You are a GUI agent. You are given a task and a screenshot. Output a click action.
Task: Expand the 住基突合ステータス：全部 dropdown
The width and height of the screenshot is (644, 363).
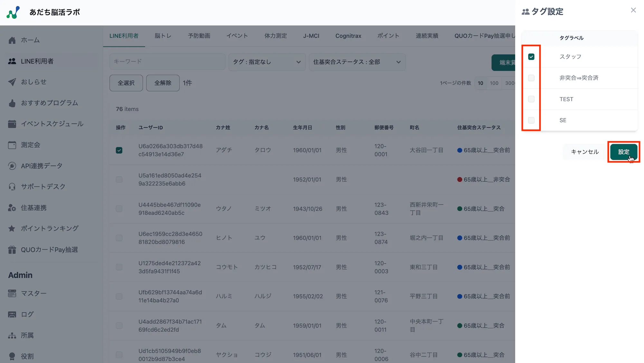(x=357, y=62)
